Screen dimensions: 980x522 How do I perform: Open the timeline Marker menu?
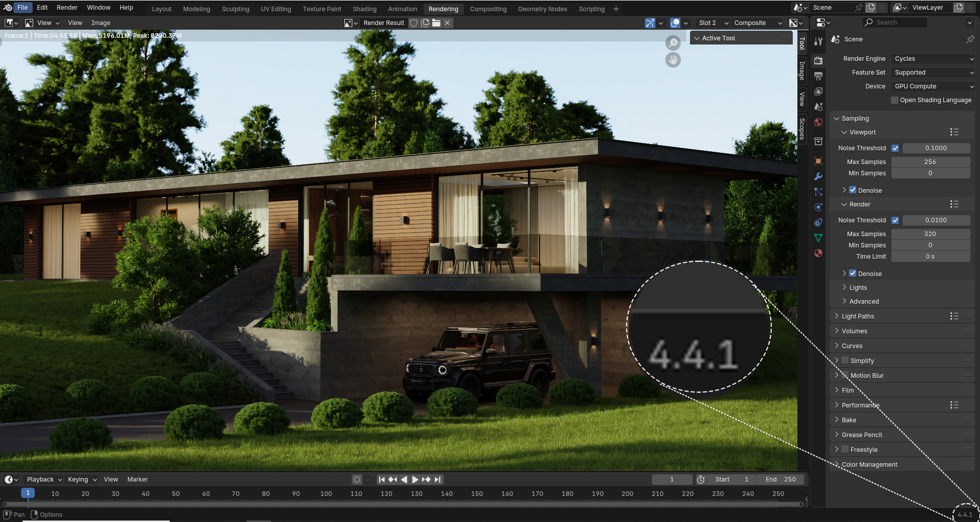tap(137, 480)
